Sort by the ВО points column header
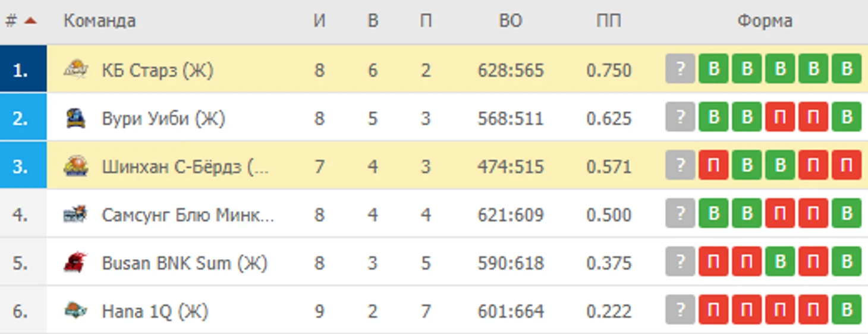 tap(510, 21)
